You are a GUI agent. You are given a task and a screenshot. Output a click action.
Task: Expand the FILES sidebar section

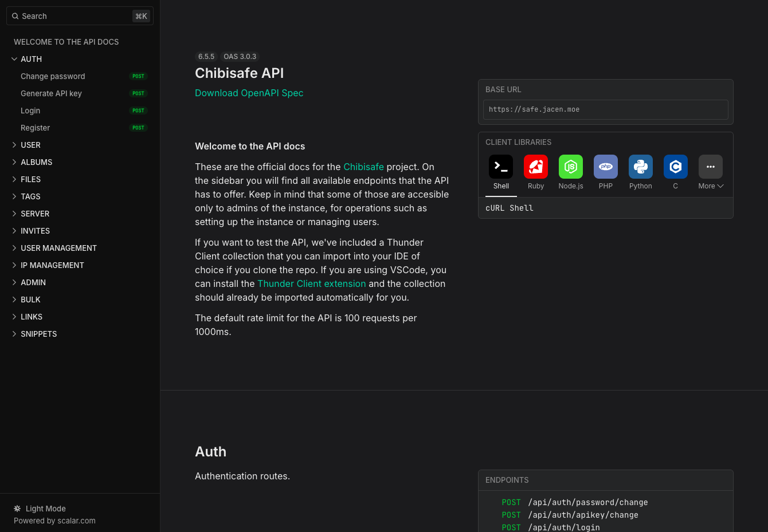click(14, 179)
